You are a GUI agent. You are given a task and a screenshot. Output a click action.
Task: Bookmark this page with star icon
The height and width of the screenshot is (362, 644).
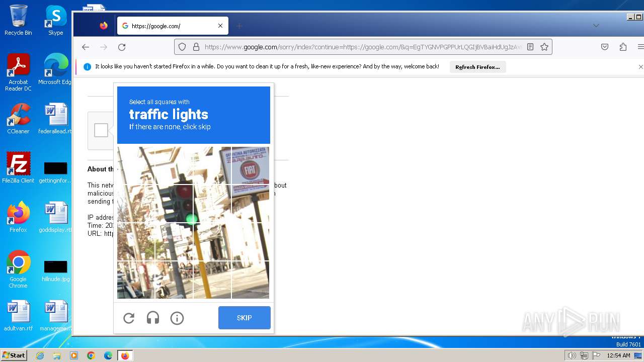click(544, 47)
